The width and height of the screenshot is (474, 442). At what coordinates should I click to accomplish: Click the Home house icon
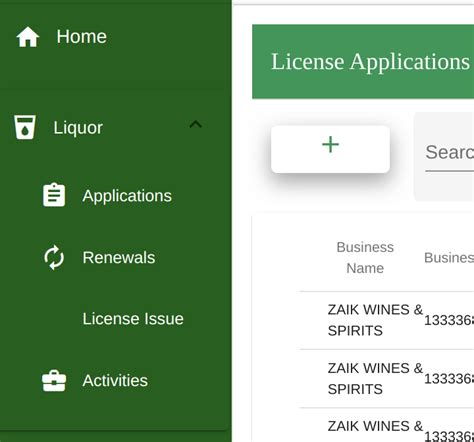click(x=28, y=37)
